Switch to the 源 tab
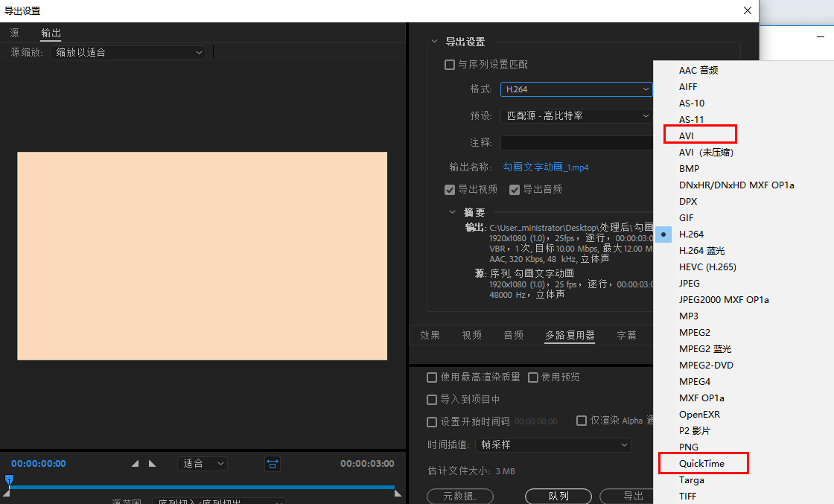This screenshot has height=504, width=834. click(x=14, y=33)
